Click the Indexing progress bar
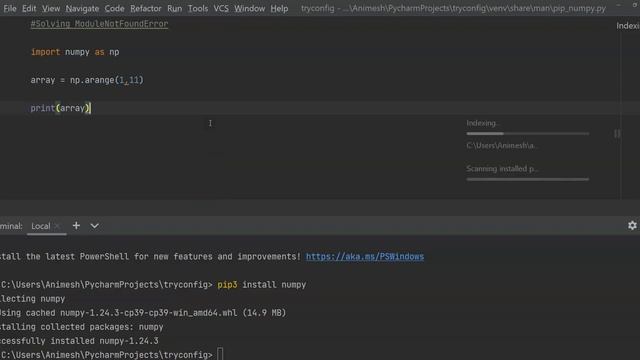This screenshot has width=640, height=360. pyautogui.click(x=528, y=133)
